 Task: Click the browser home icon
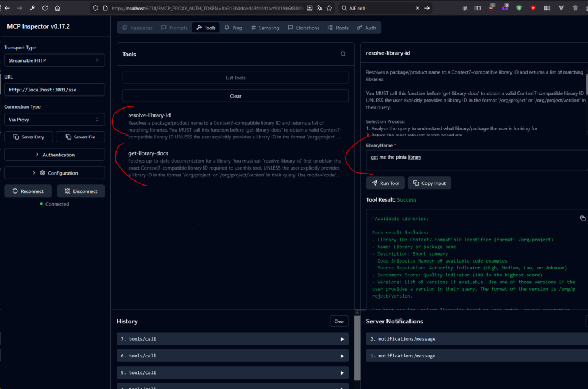[x=57, y=9]
